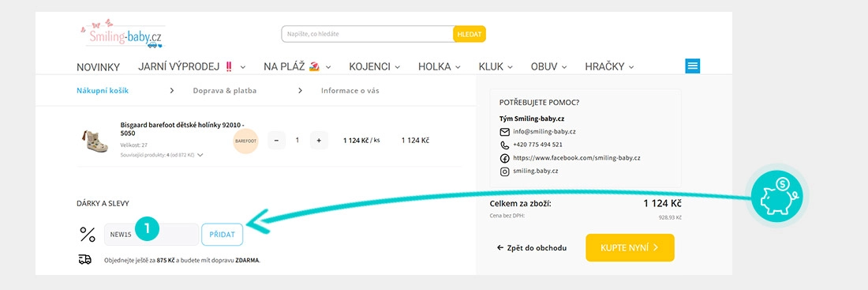Expand the NA PLÁŽ dropdown chevron

click(328, 67)
